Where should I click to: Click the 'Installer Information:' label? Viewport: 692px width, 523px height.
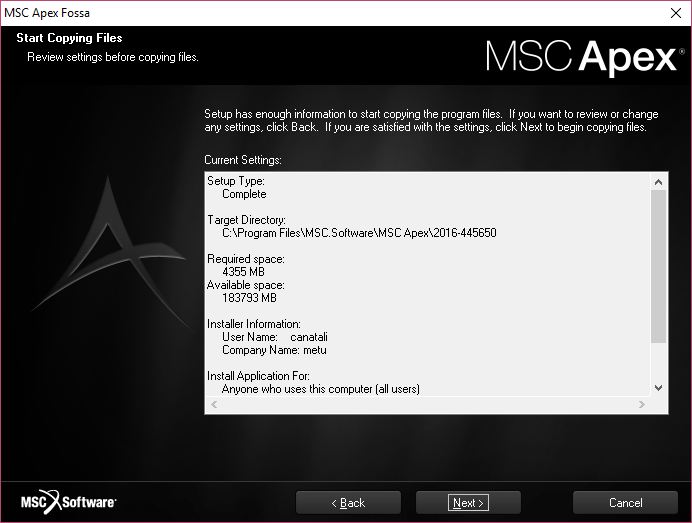click(x=254, y=324)
